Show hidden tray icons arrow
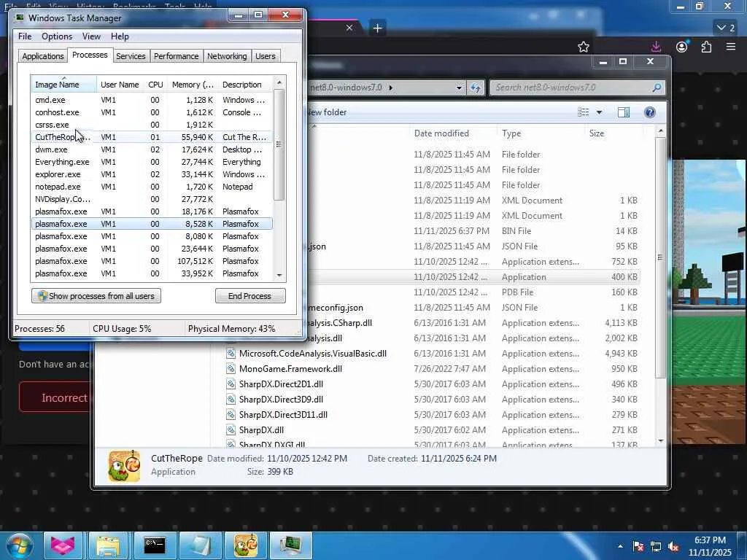 pos(620,546)
